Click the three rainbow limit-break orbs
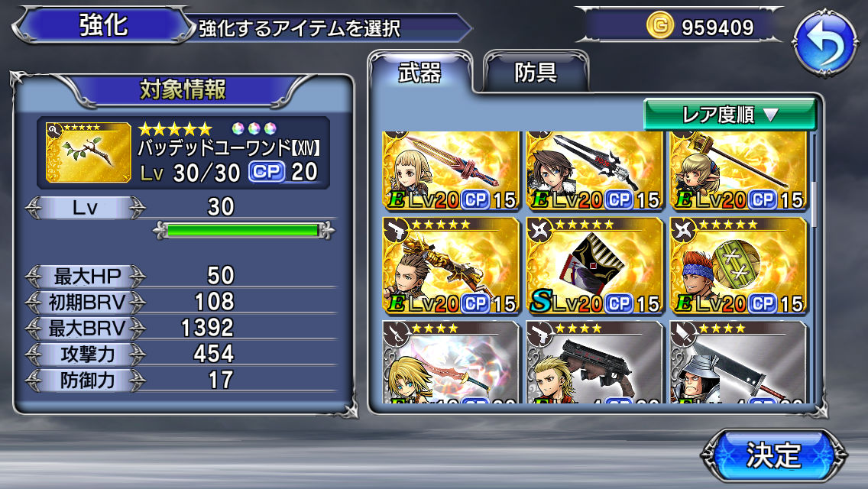Image resolution: width=868 pixels, height=489 pixels. point(254,128)
